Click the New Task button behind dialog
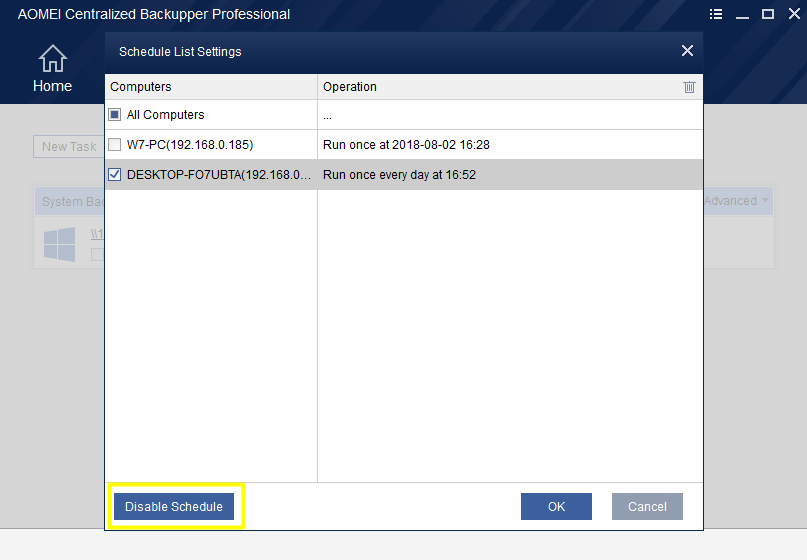This screenshot has height=560, width=807. [69, 147]
